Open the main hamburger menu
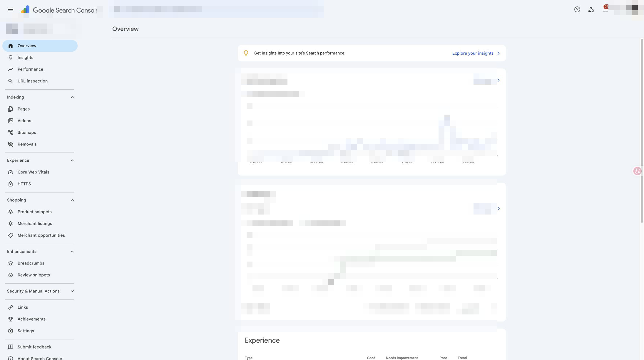Image resolution: width=644 pixels, height=360 pixels. pyautogui.click(x=11, y=10)
